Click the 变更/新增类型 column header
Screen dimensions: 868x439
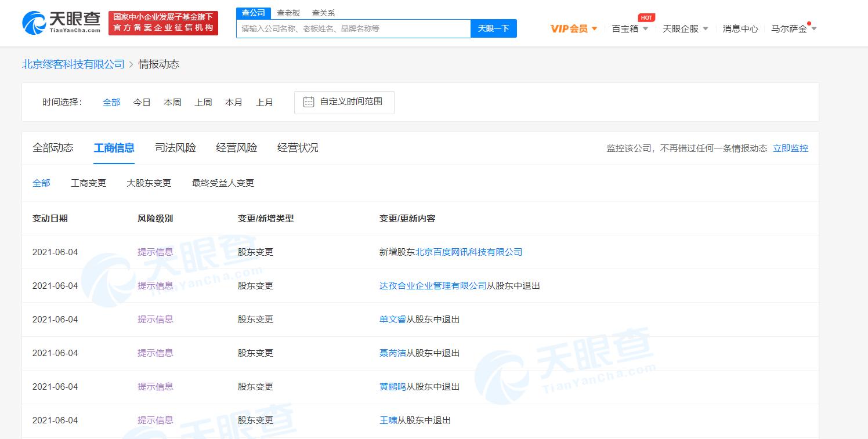[x=266, y=219]
